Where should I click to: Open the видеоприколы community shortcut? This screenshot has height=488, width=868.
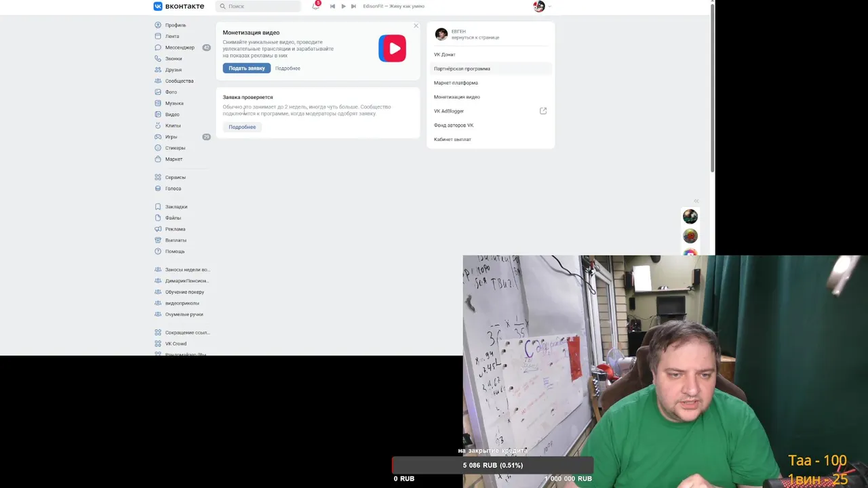tap(182, 303)
